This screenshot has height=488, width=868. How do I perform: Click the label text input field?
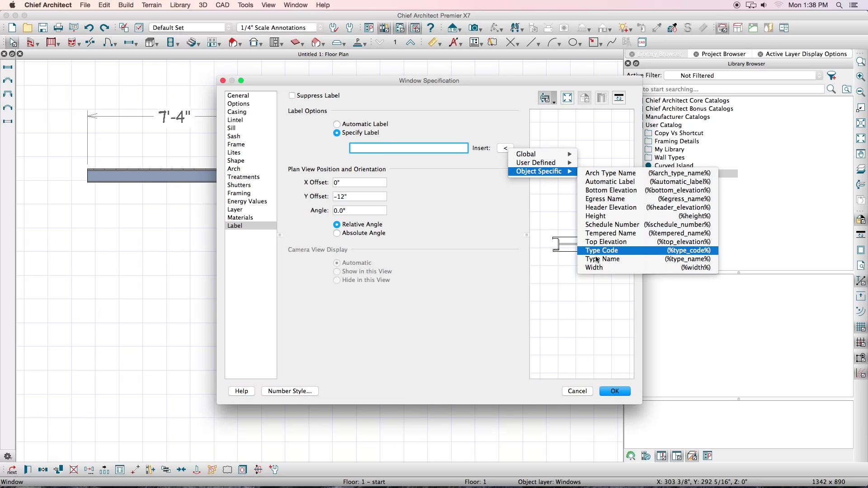pos(409,148)
